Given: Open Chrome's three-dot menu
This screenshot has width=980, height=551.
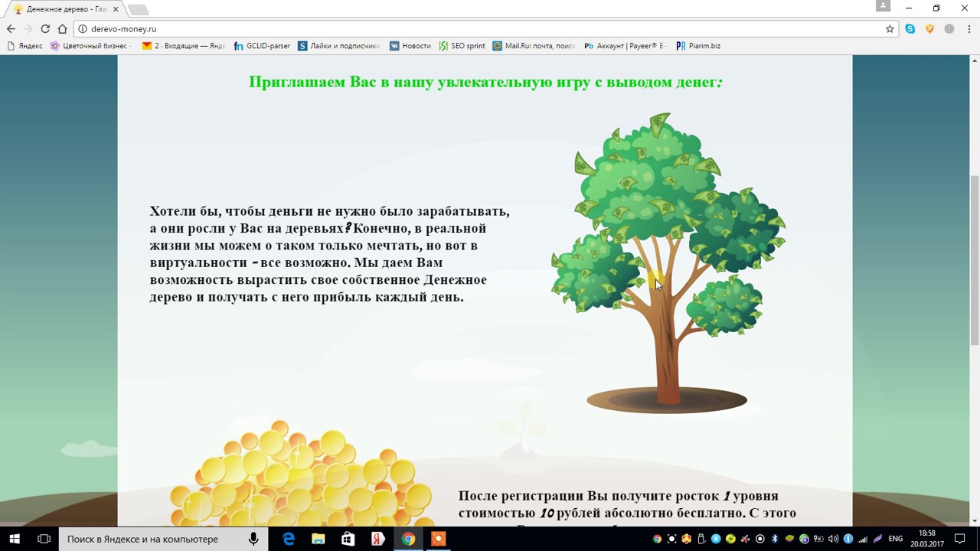Looking at the screenshot, I should click(x=968, y=29).
